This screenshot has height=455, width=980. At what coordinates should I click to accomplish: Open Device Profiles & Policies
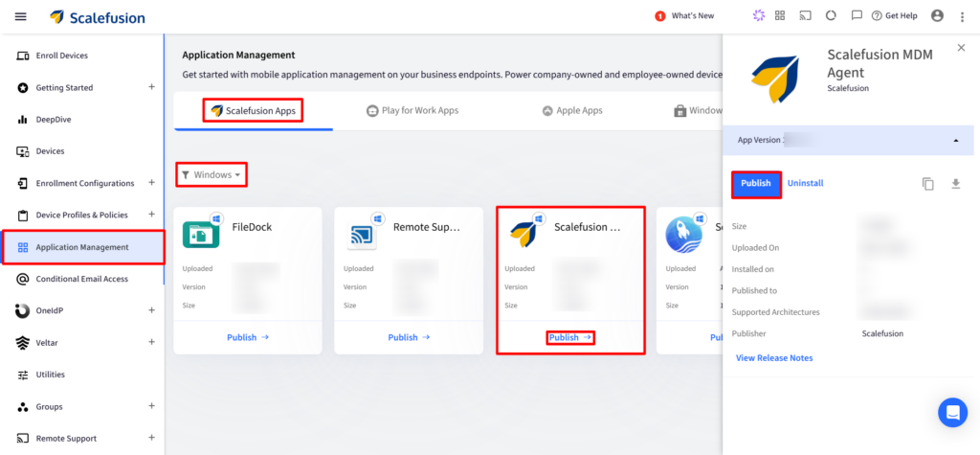(x=82, y=216)
